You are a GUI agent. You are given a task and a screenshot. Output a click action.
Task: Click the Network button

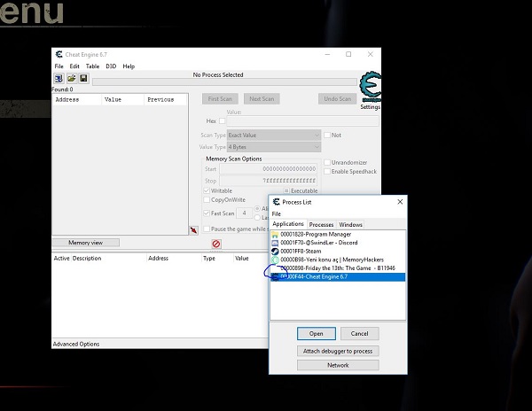[338, 365]
